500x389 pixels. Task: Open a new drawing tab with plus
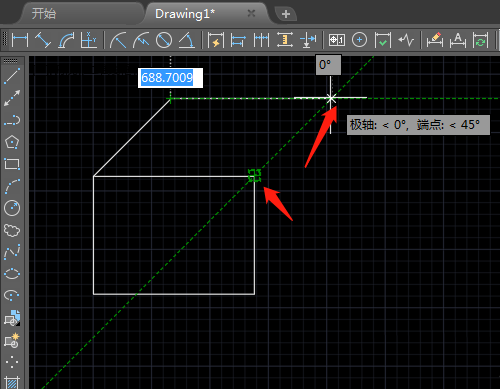286,14
